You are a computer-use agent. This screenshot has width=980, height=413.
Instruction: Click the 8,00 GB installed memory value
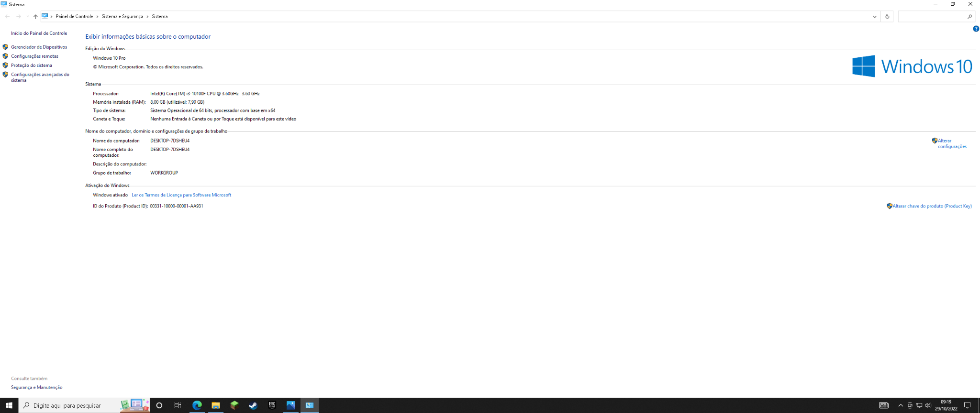coord(177,102)
